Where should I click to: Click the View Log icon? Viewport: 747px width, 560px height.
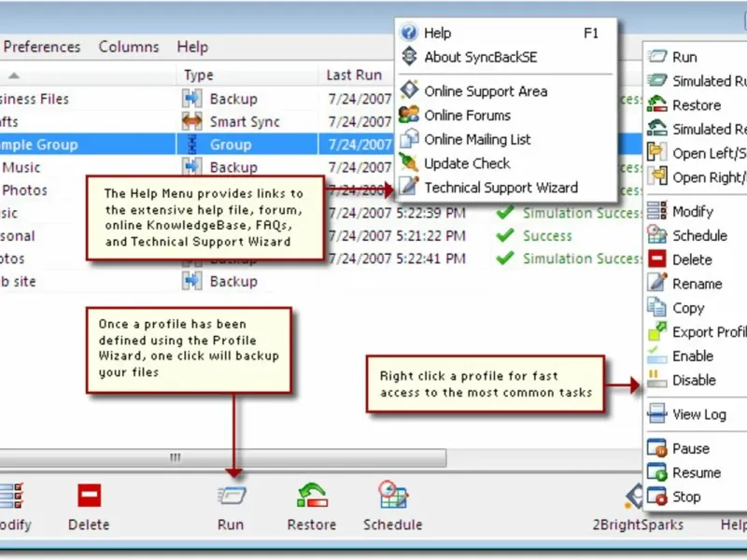(657, 413)
